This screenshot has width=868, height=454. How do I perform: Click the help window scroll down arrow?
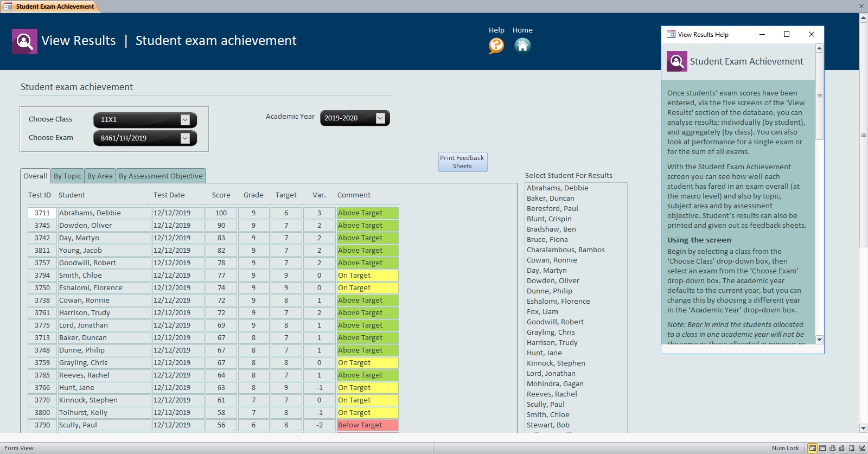coord(819,340)
